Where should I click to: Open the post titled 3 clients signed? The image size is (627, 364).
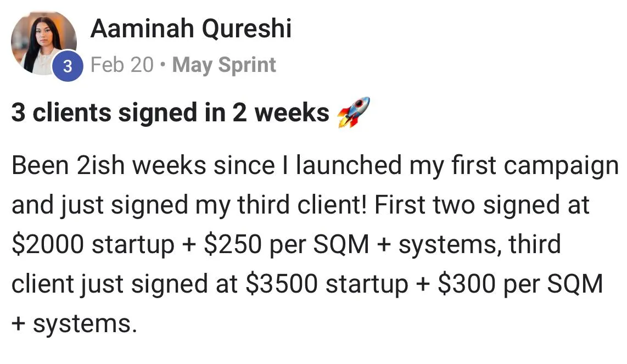[170, 113]
